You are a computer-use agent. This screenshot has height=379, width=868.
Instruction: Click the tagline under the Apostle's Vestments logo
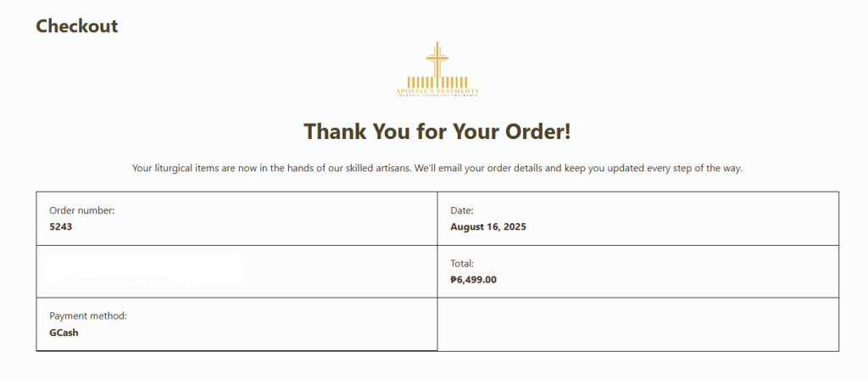(437, 96)
